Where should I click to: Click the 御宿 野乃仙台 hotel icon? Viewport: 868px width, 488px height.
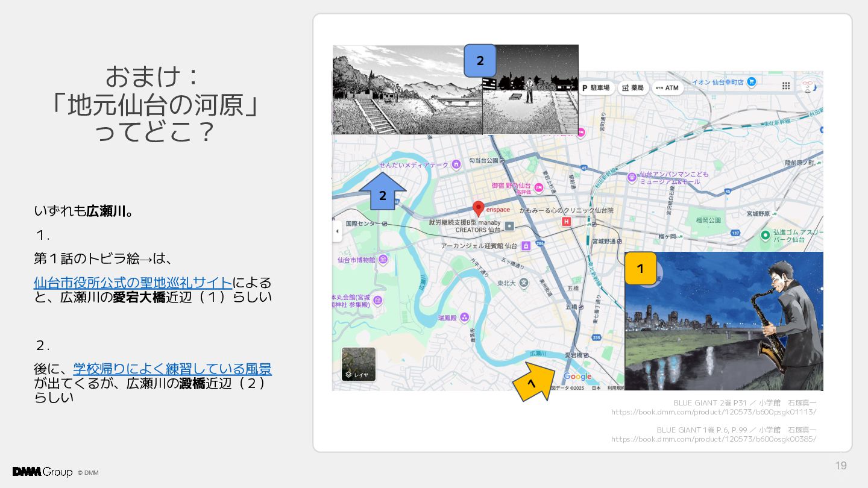[x=538, y=187]
